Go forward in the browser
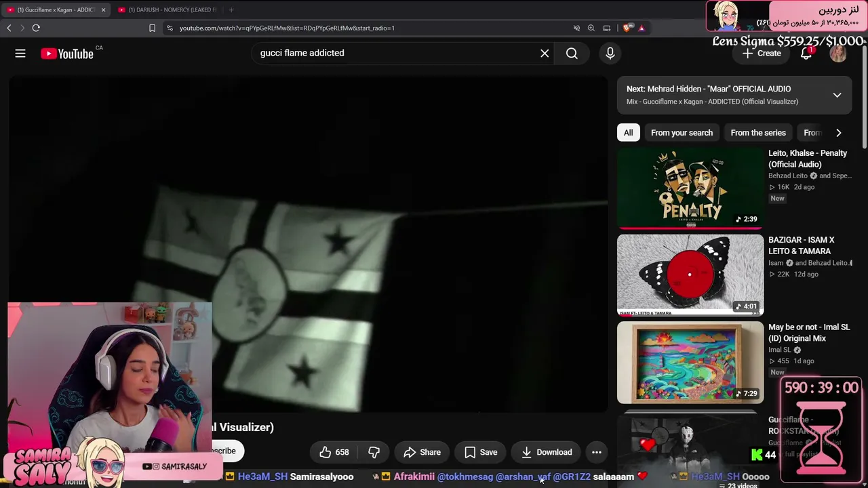 22,28
